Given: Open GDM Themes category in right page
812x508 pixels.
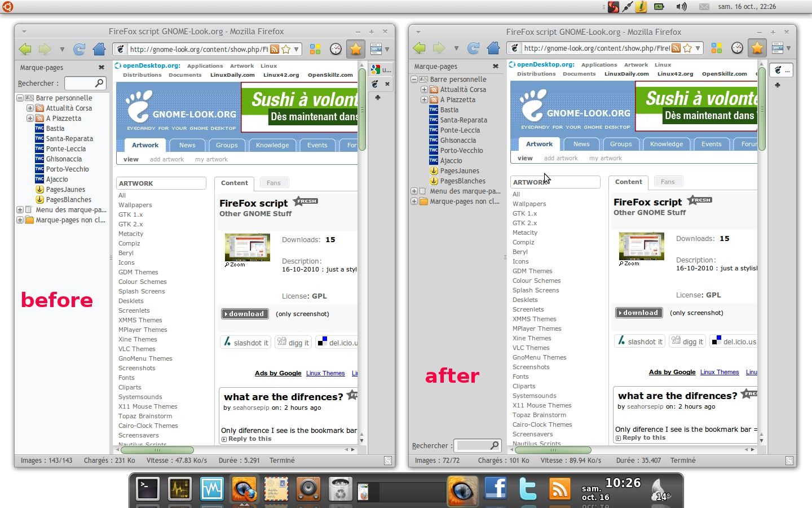Looking at the screenshot, I should [532, 271].
